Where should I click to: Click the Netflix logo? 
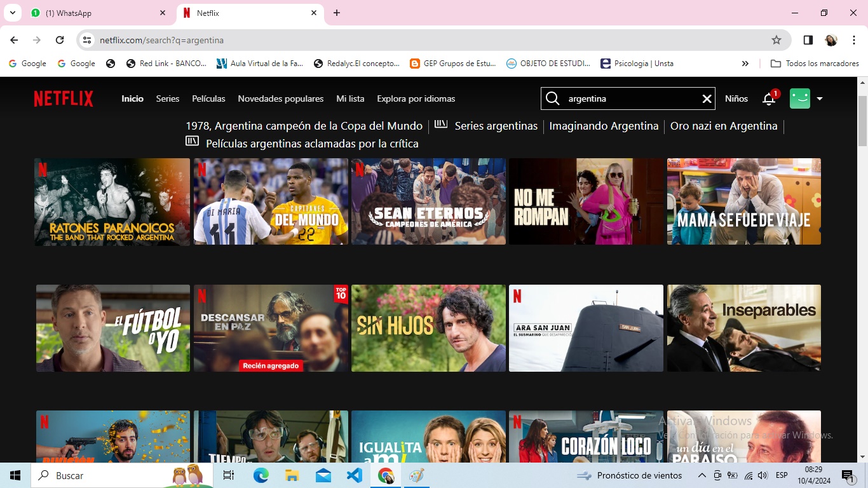pyautogui.click(x=64, y=98)
